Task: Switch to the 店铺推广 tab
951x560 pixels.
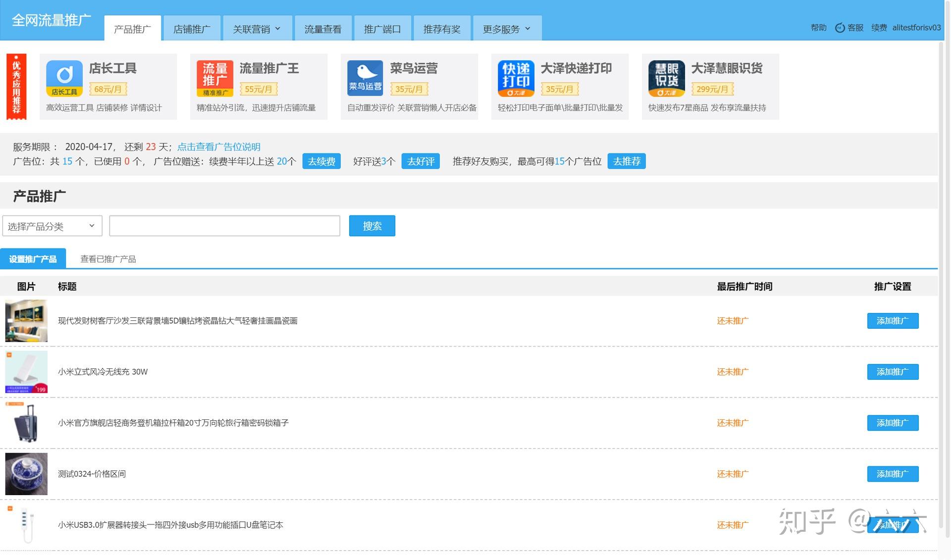Action: (192, 29)
